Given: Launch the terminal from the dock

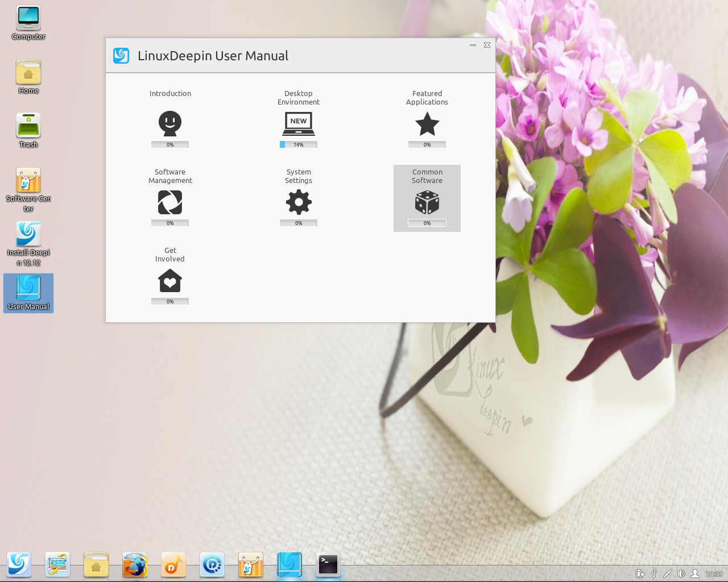Looking at the screenshot, I should (x=328, y=564).
